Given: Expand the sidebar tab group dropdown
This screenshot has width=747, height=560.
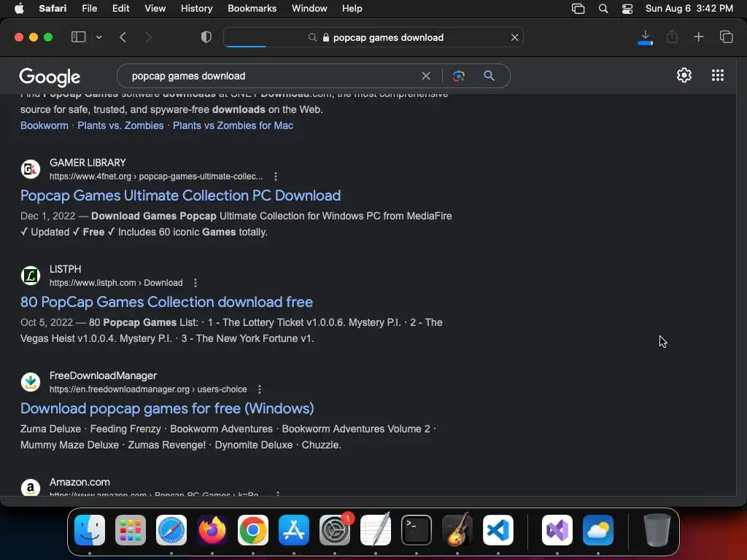Looking at the screenshot, I should tap(98, 37).
